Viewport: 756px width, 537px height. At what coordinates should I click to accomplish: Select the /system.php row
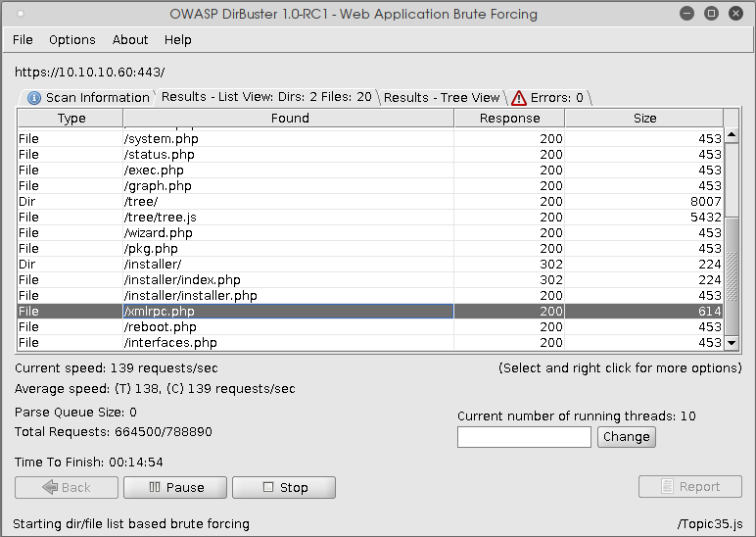(x=370, y=139)
